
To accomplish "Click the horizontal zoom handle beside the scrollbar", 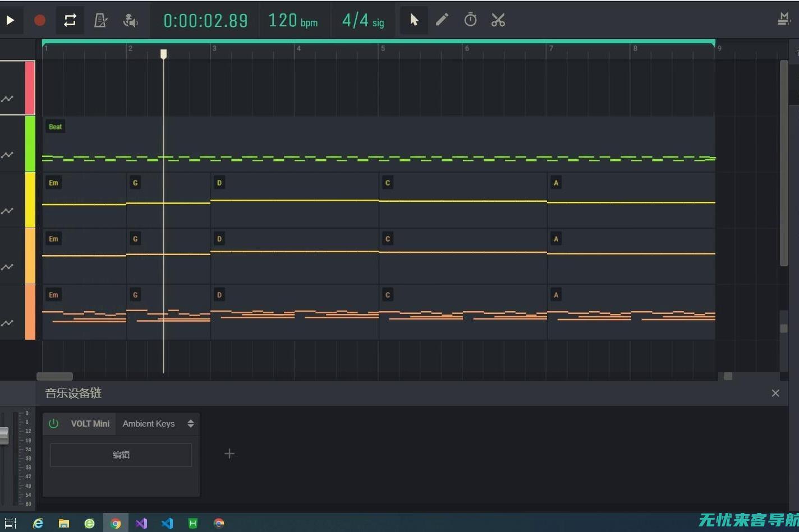I will [728, 376].
